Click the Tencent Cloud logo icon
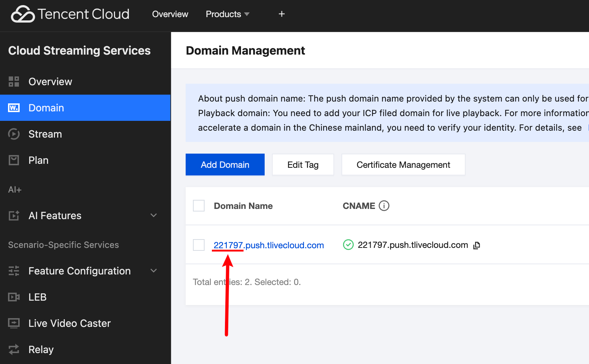The height and width of the screenshot is (364, 589). pos(23,14)
